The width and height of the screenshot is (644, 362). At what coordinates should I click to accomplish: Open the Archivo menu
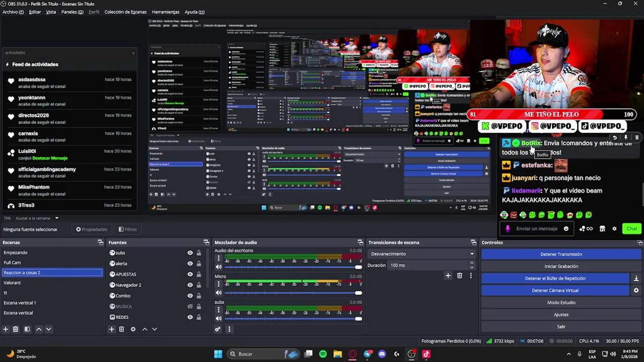click(13, 12)
